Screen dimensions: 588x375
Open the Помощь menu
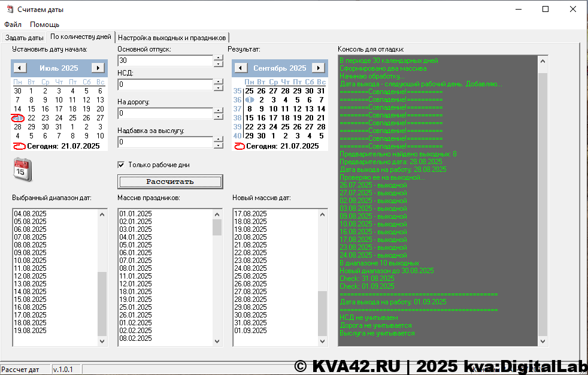(x=45, y=25)
